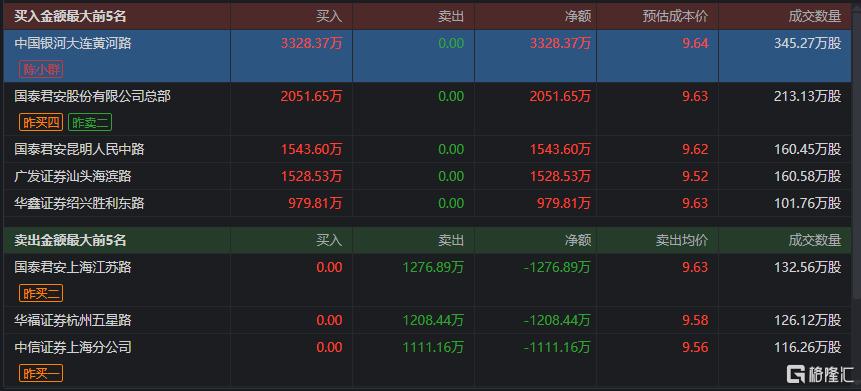861x391 pixels.
Task: Click net value -1276.89万
Action: tap(557, 267)
